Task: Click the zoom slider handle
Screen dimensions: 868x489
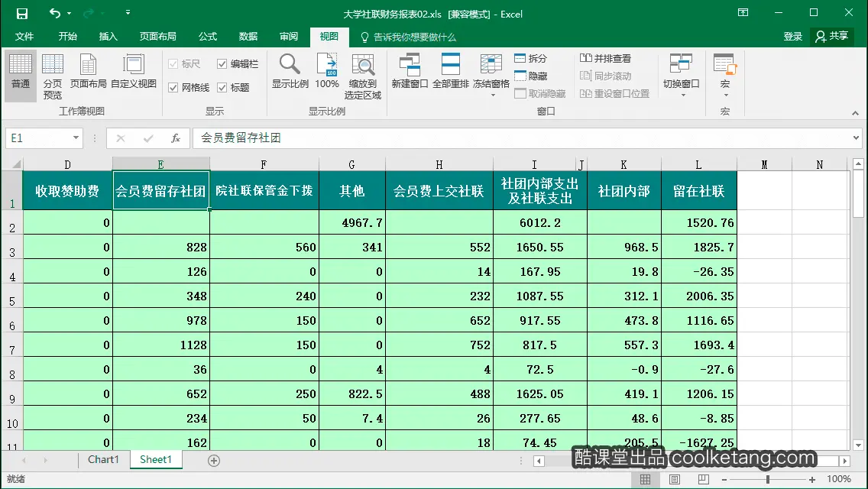Action: pos(768,480)
